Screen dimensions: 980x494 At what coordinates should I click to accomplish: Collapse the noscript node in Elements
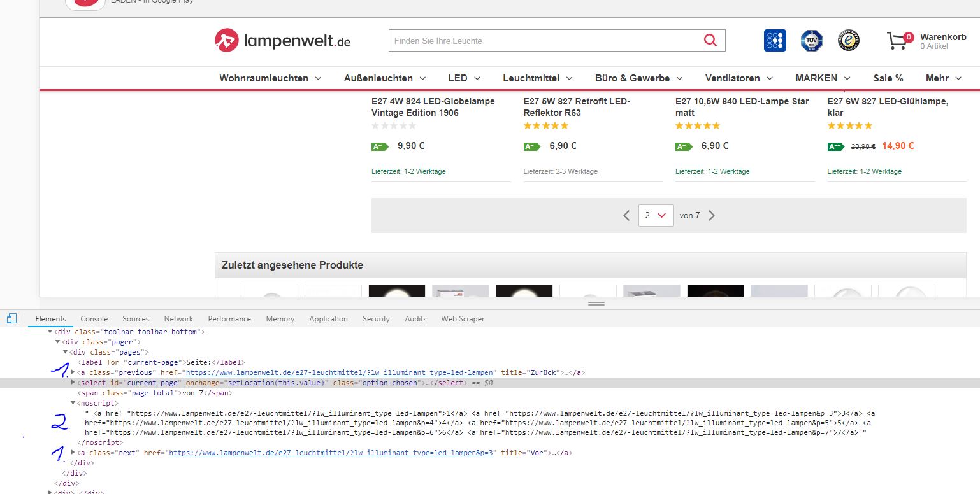coord(73,403)
